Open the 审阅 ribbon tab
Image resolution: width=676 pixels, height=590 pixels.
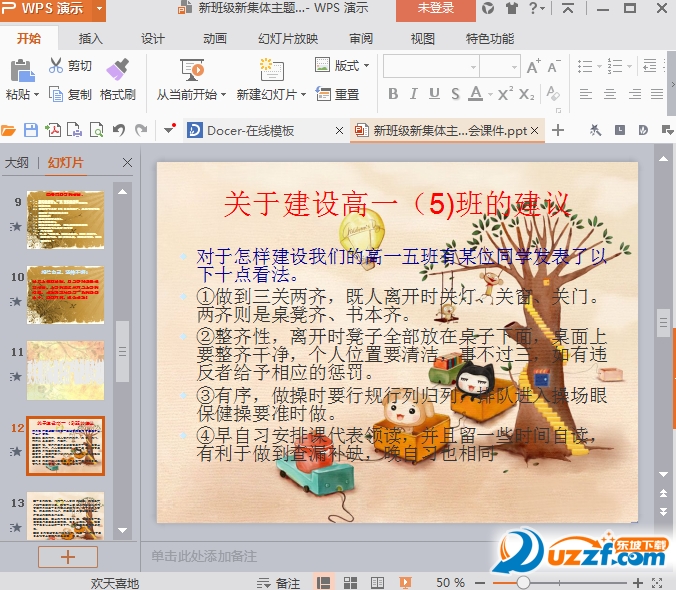click(361, 39)
